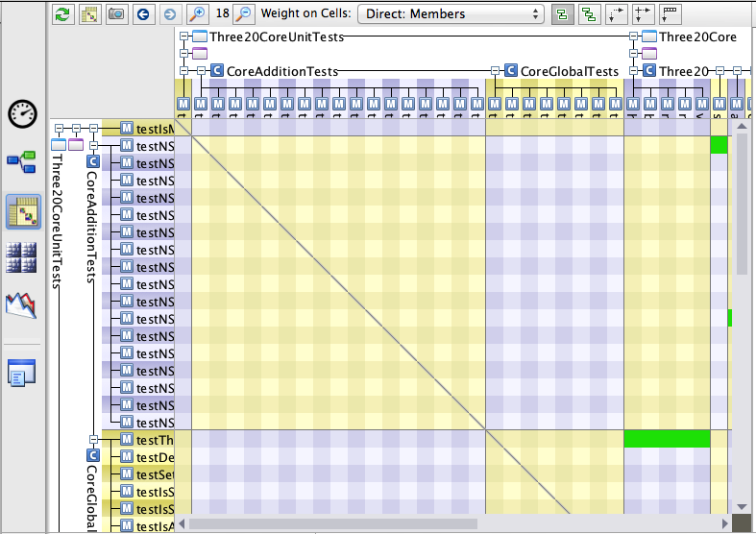Go forward with the blue right arrow
This screenshot has height=534, width=756.
170,14
